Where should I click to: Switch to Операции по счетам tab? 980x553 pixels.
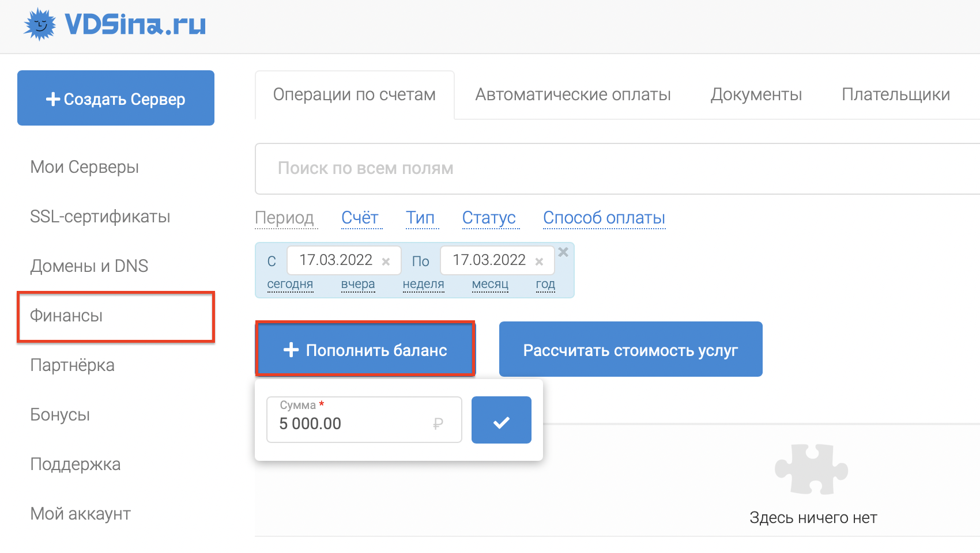355,94
